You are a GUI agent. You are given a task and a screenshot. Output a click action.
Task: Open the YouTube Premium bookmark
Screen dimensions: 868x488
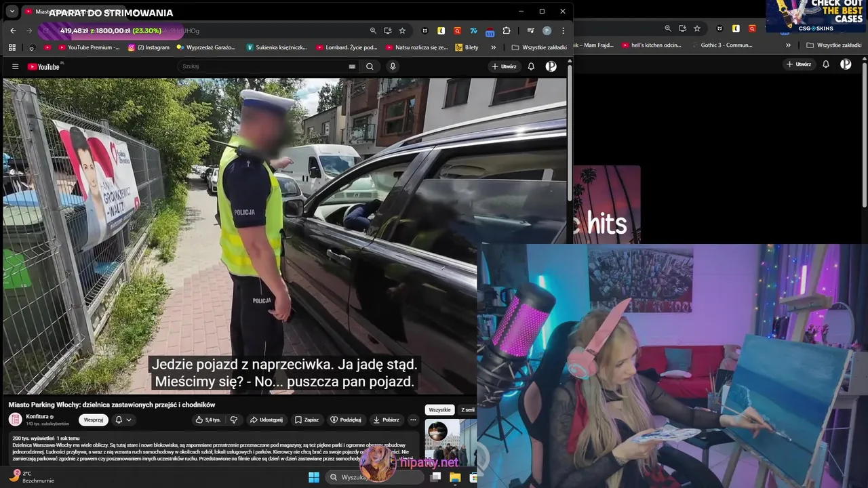coord(89,47)
